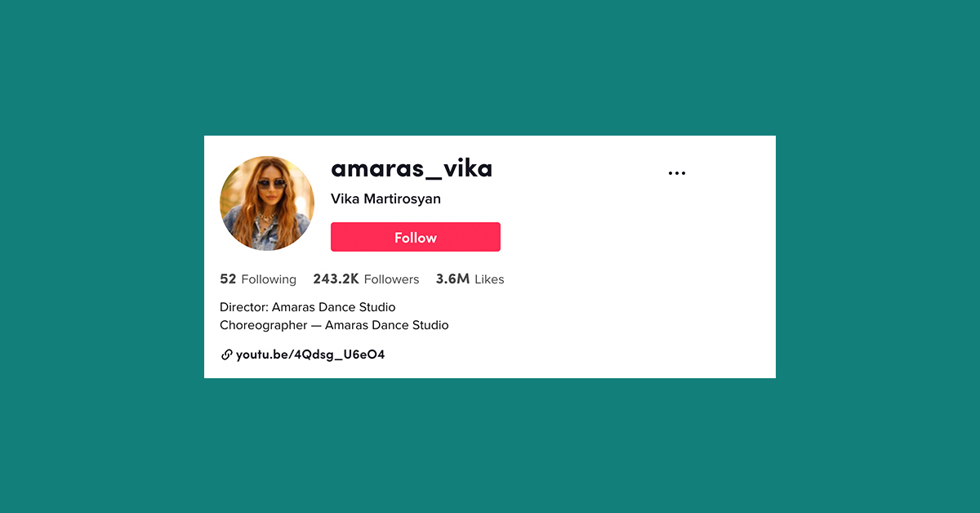The image size is (980, 513).
Task: Click the 3.6M number
Action: point(452,279)
